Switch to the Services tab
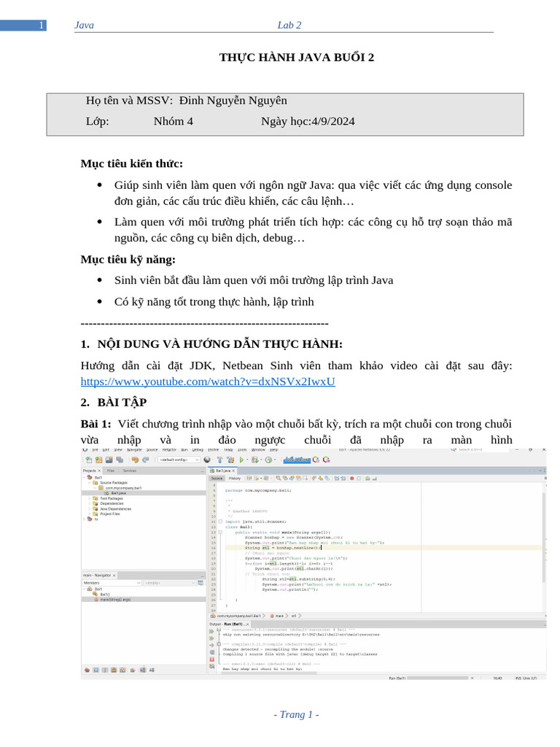The image size is (560, 747). (129, 471)
